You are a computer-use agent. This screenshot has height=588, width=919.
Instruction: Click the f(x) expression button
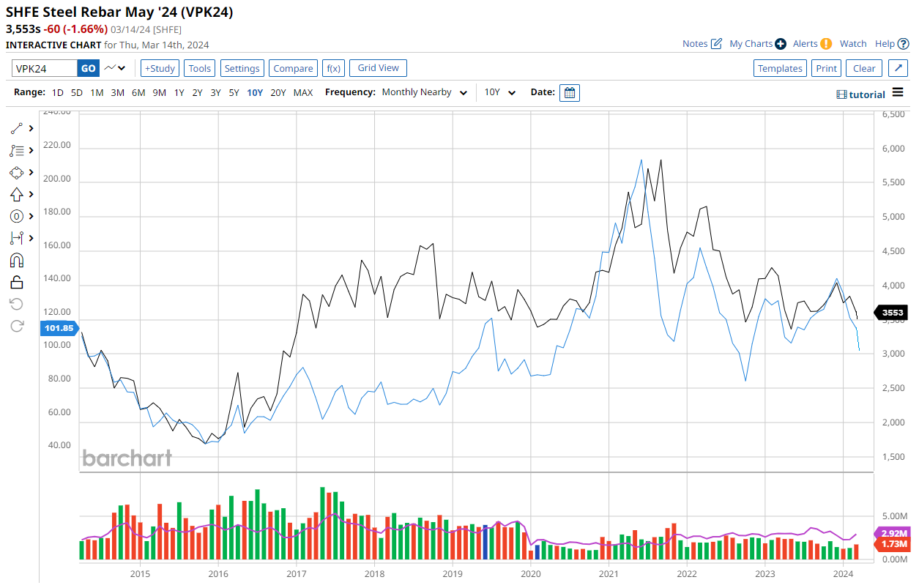[333, 68]
